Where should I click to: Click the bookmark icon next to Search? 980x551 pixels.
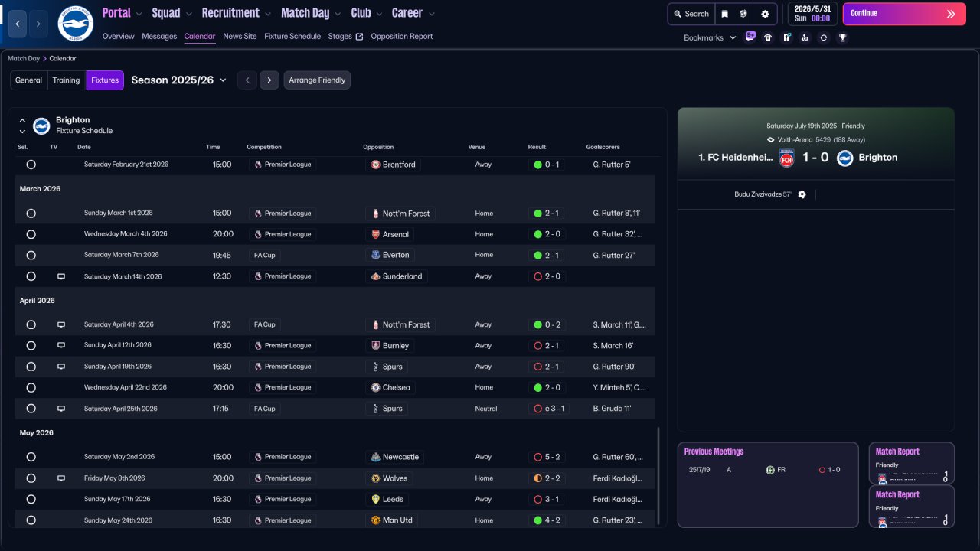coord(724,14)
